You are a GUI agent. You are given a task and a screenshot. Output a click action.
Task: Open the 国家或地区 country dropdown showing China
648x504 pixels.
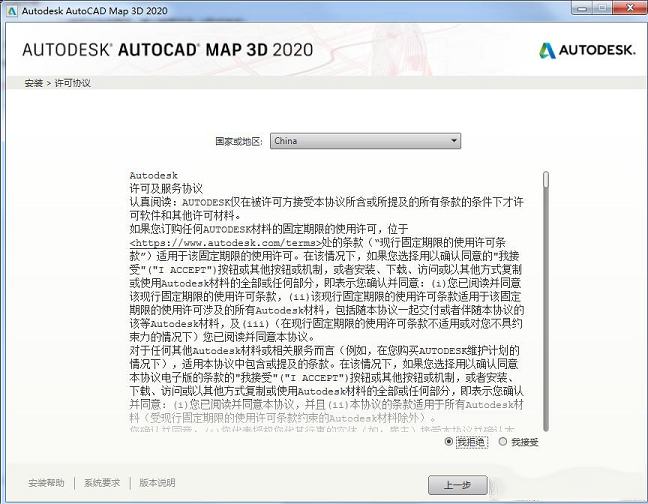(365, 141)
